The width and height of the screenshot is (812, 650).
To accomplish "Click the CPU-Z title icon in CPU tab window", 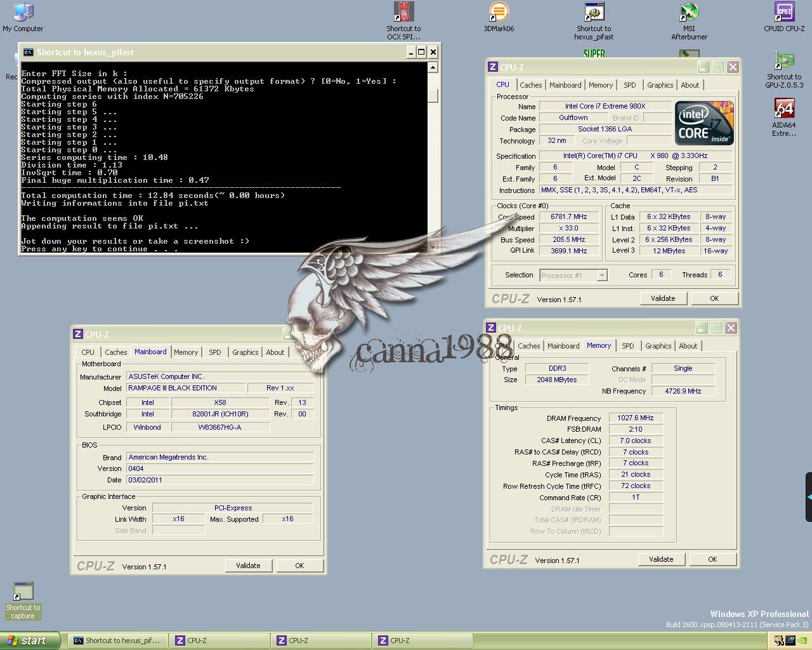I will tap(492, 67).
